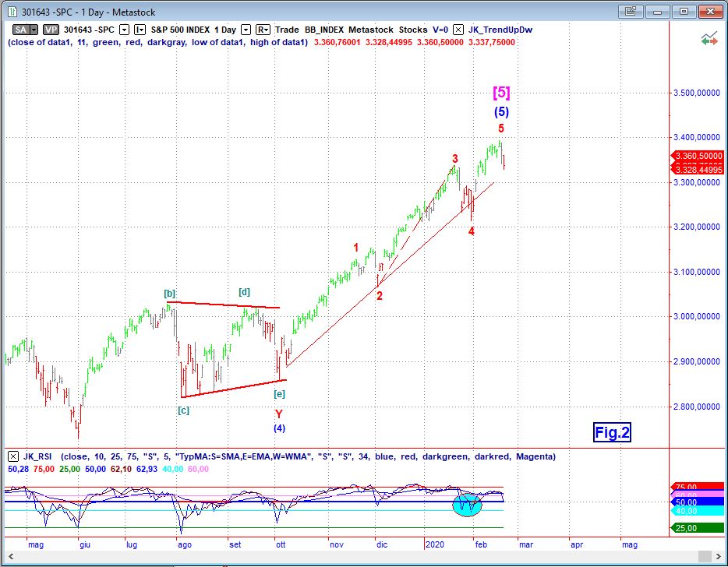Click the red 3.360,50000 price tag
The image size is (728, 567).
click(698, 156)
